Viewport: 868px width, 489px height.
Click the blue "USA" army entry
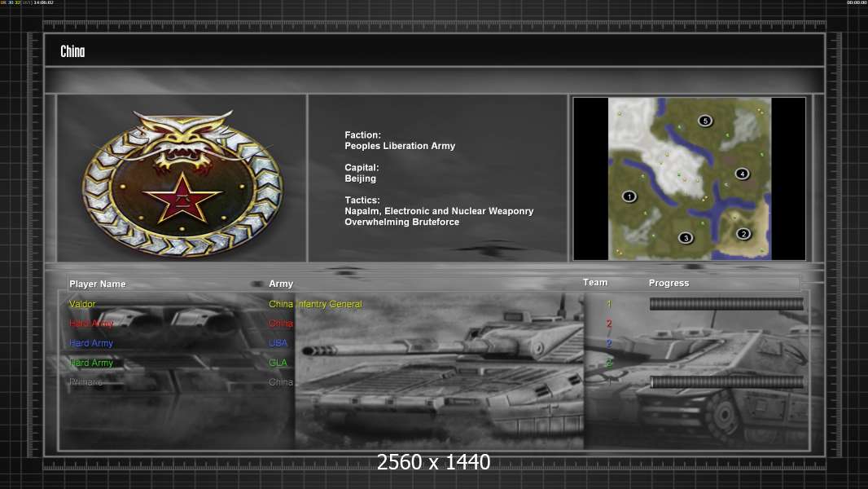click(x=278, y=343)
